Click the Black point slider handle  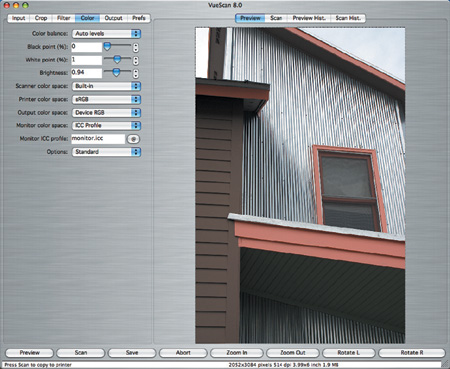107,46
